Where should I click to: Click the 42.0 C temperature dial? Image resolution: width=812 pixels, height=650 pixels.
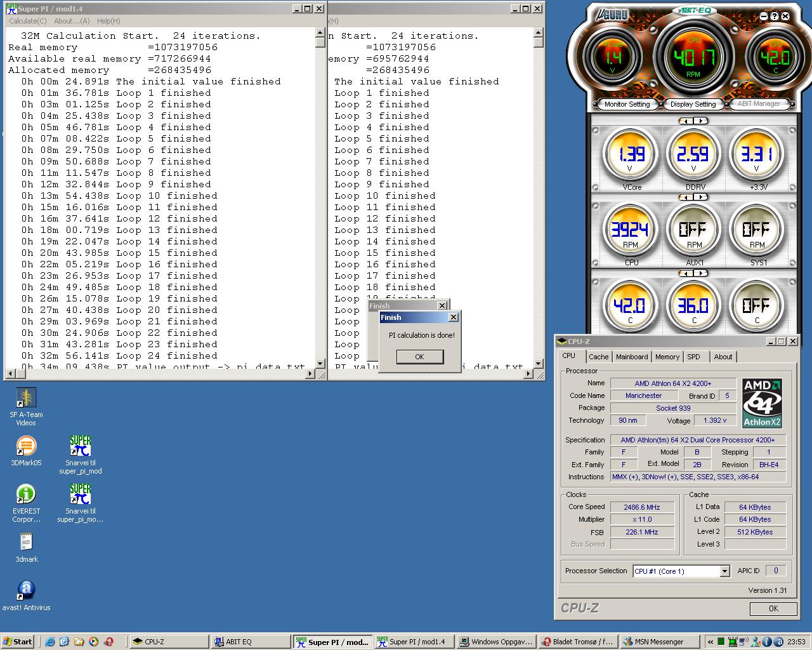(x=630, y=306)
